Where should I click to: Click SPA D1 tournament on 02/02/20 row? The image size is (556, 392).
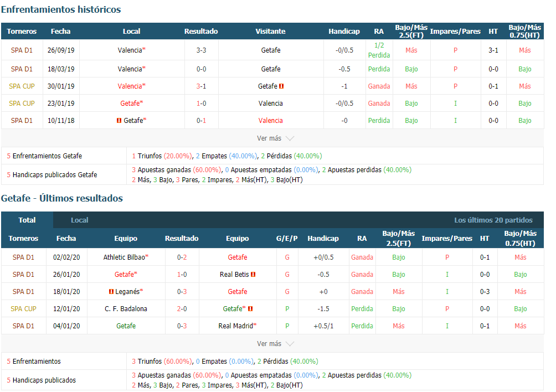[23, 257]
